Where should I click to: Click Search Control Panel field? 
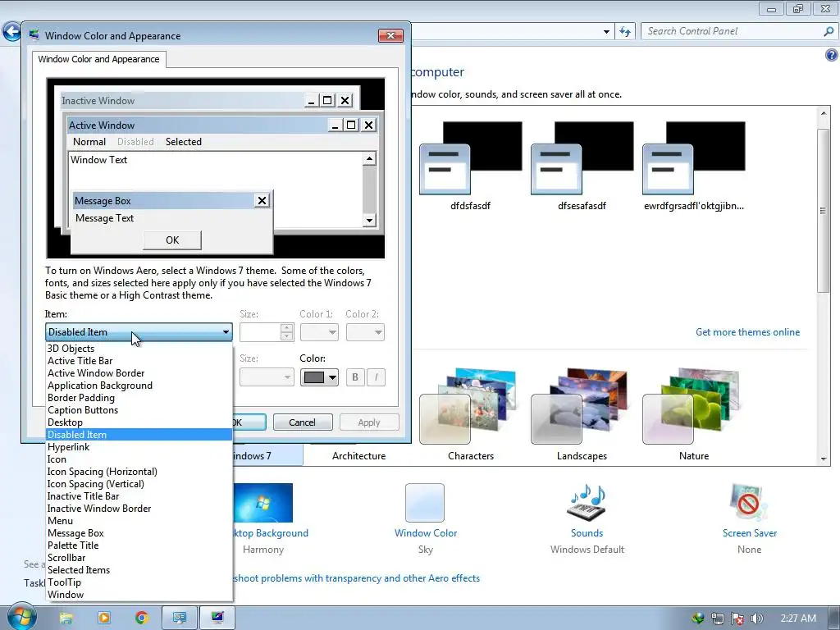pyautogui.click(x=732, y=32)
